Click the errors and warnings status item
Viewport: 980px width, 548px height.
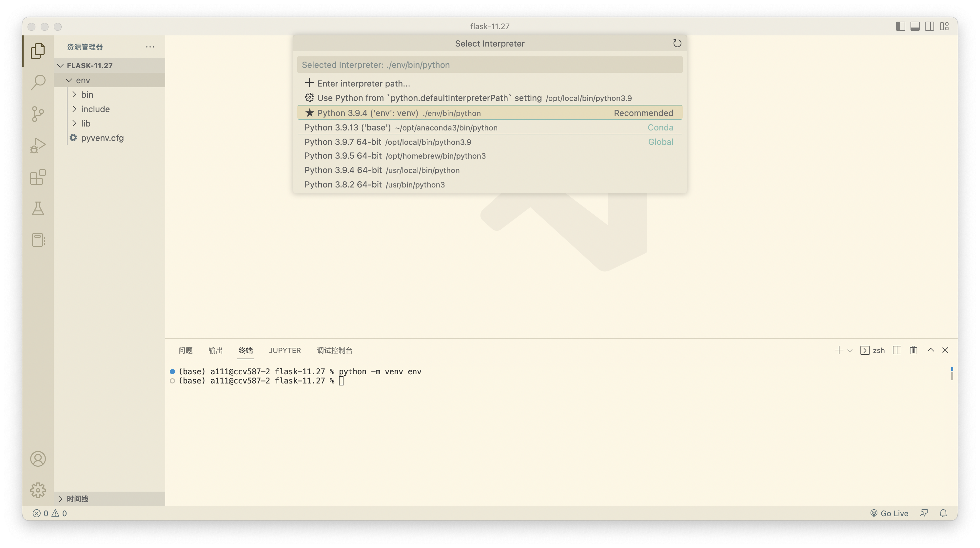coord(50,513)
